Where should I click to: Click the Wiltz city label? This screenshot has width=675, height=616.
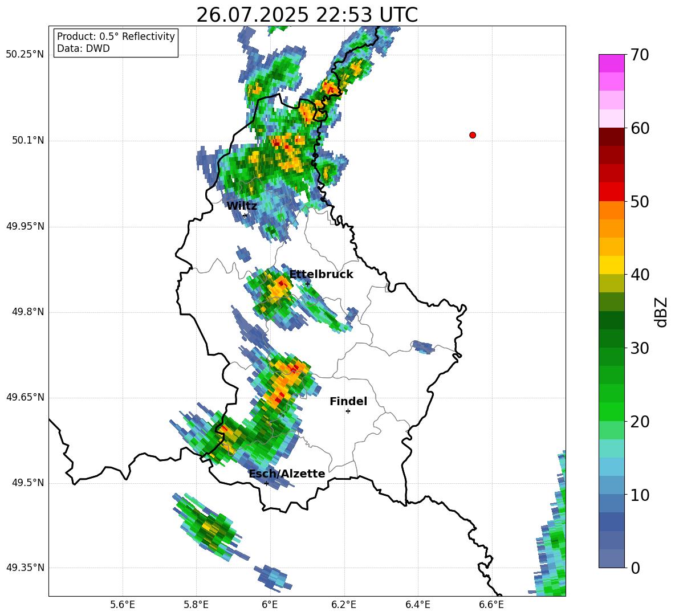click(x=242, y=206)
